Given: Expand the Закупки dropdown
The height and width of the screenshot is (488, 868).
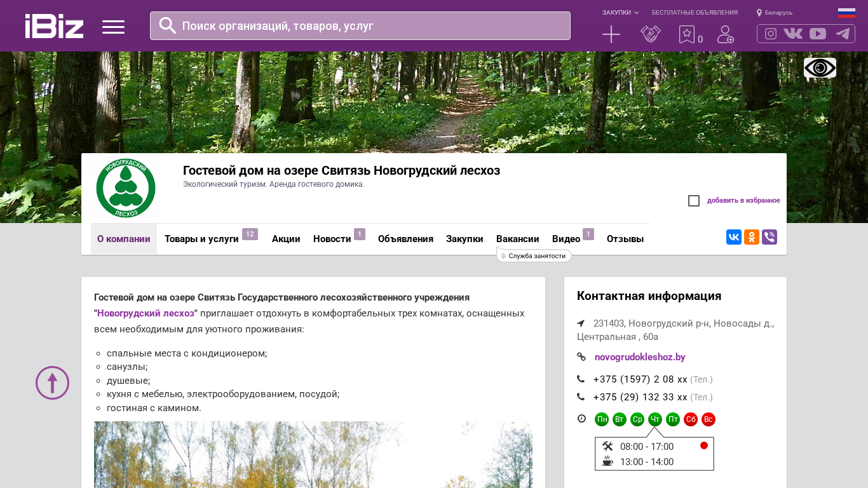Looking at the screenshot, I should click(x=620, y=13).
